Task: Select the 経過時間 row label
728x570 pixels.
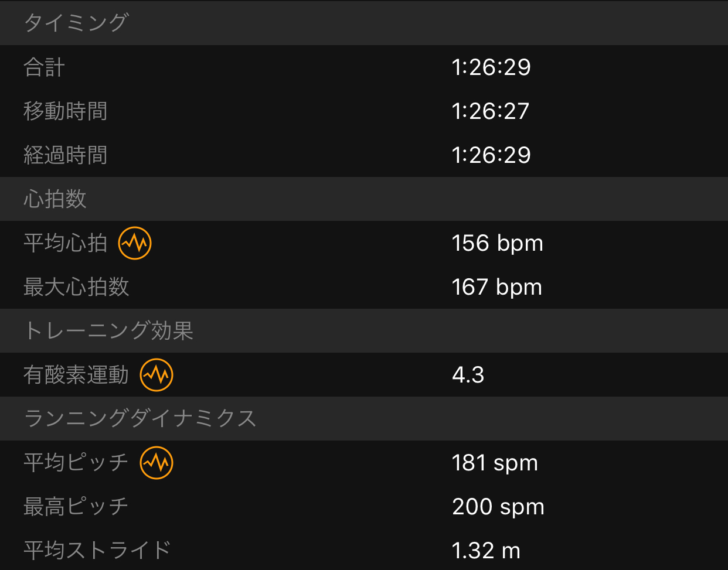Action: [66, 155]
